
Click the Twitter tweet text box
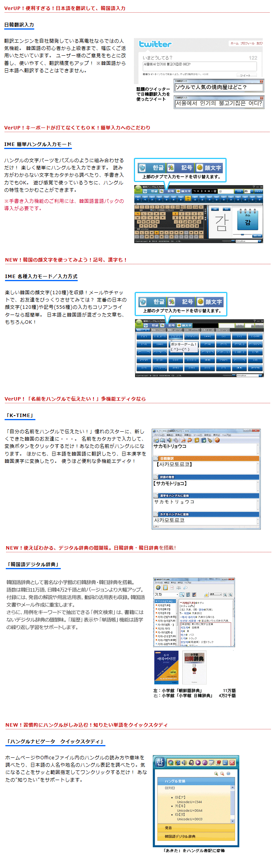pos(199,66)
